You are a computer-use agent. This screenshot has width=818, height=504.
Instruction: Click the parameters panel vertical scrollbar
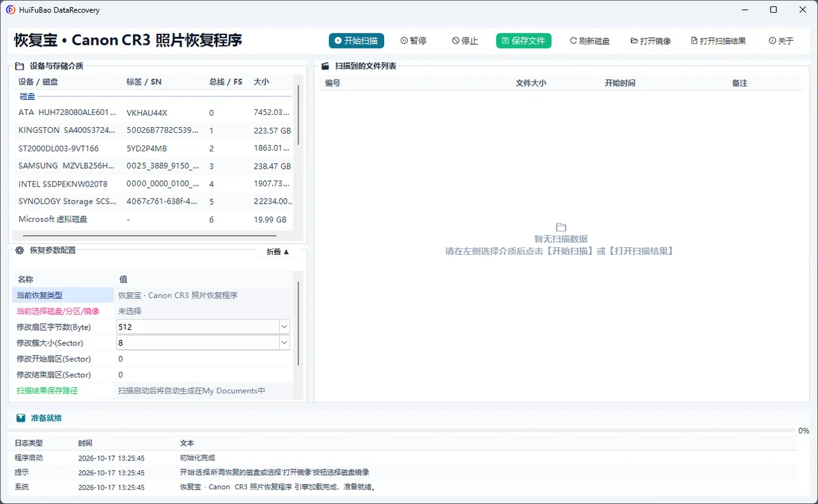coord(298,323)
